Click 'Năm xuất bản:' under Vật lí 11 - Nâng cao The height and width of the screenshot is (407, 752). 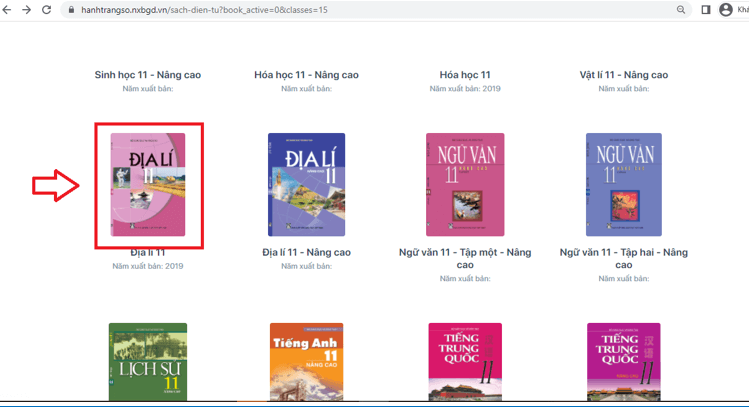point(623,89)
